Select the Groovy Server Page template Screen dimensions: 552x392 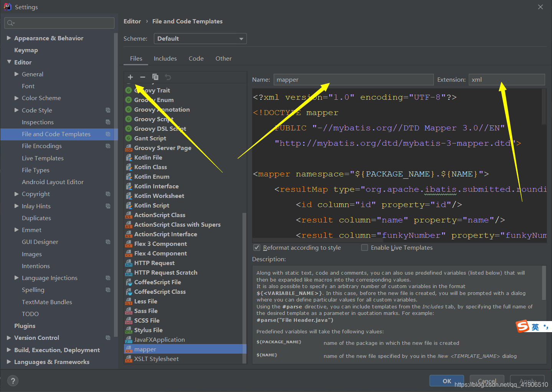pos(163,148)
